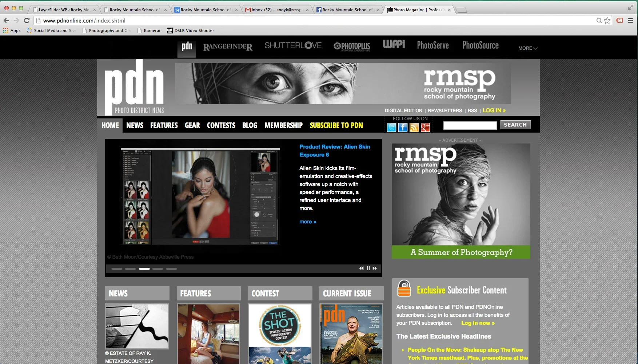Select the first slideshow indicator bar
The width and height of the screenshot is (638, 364).
click(x=117, y=269)
